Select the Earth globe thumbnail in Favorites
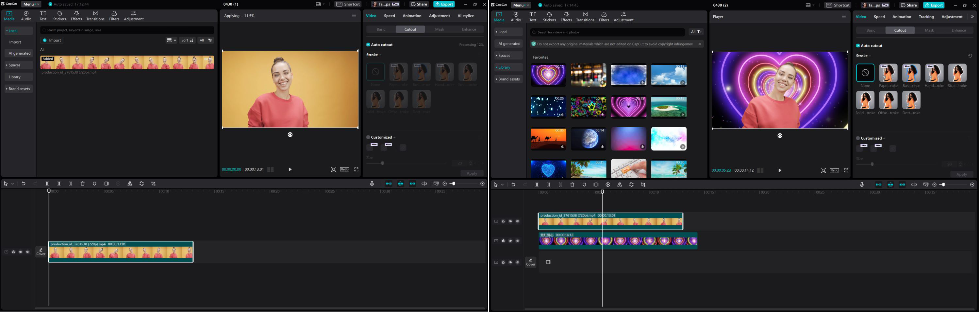 pyautogui.click(x=588, y=139)
